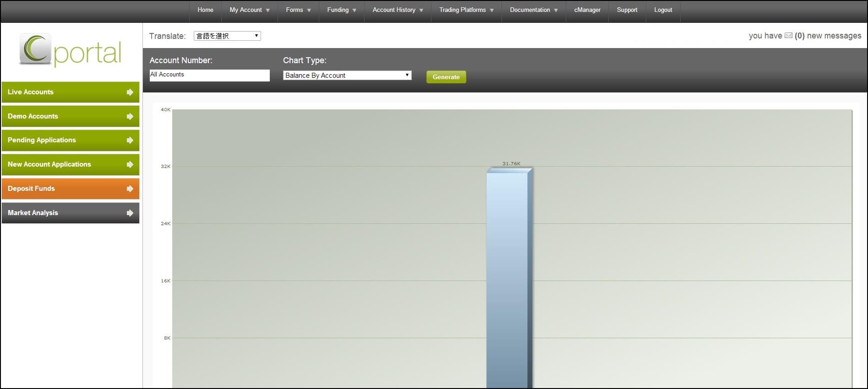The height and width of the screenshot is (389, 868).
Task: Click the 31.76K value label
Action: (511, 163)
